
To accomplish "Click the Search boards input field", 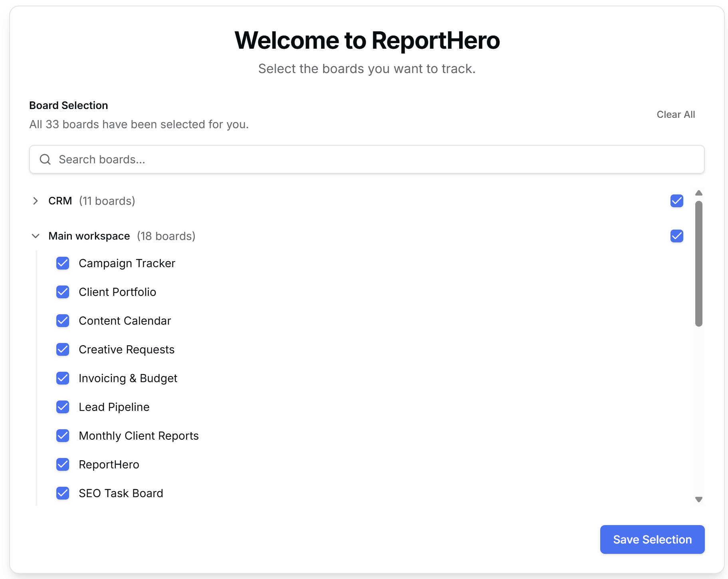I will tap(280, 159).
